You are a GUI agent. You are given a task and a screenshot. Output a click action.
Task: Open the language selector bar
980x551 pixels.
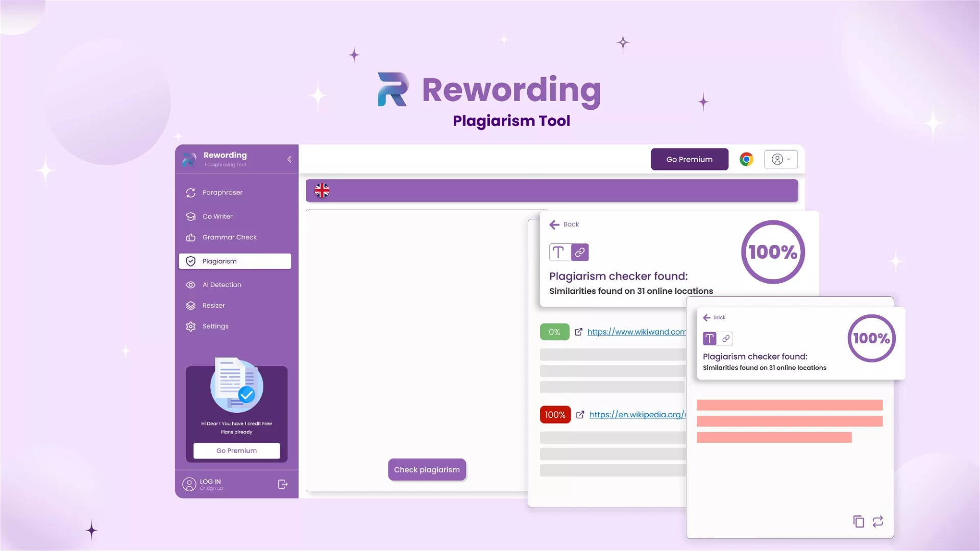click(x=551, y=190)
